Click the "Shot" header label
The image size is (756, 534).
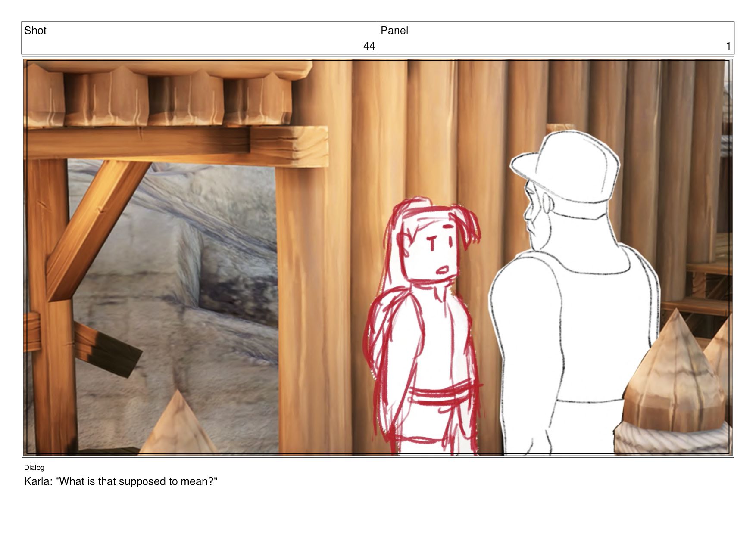(x=35, y=31)
